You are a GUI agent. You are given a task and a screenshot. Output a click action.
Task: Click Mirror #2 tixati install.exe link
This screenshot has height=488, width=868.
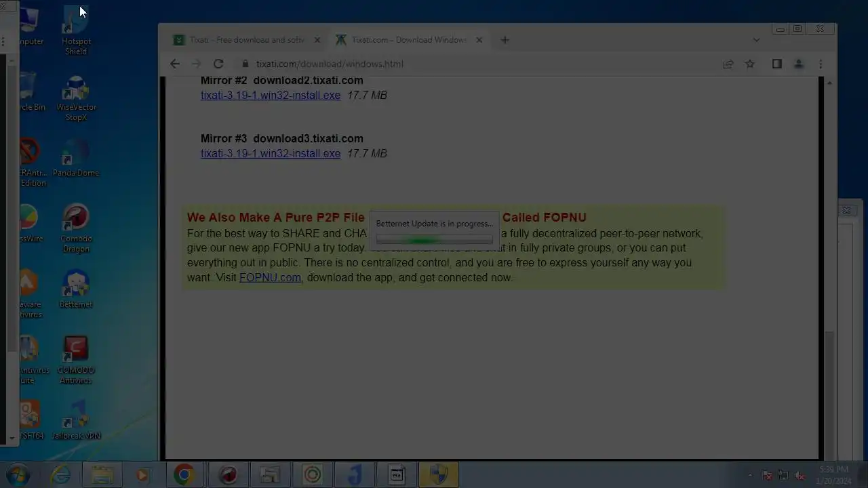271,96
